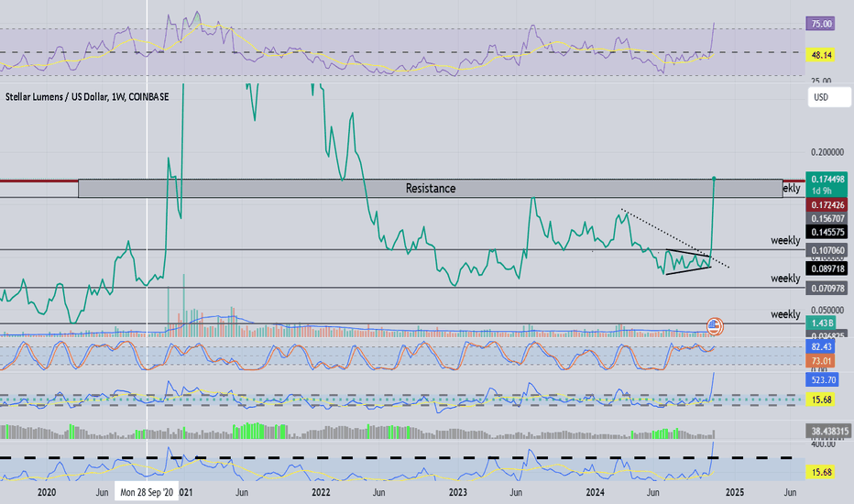Open the USD currency selector
The image size is (854, 504).
(x=829, y=97)
